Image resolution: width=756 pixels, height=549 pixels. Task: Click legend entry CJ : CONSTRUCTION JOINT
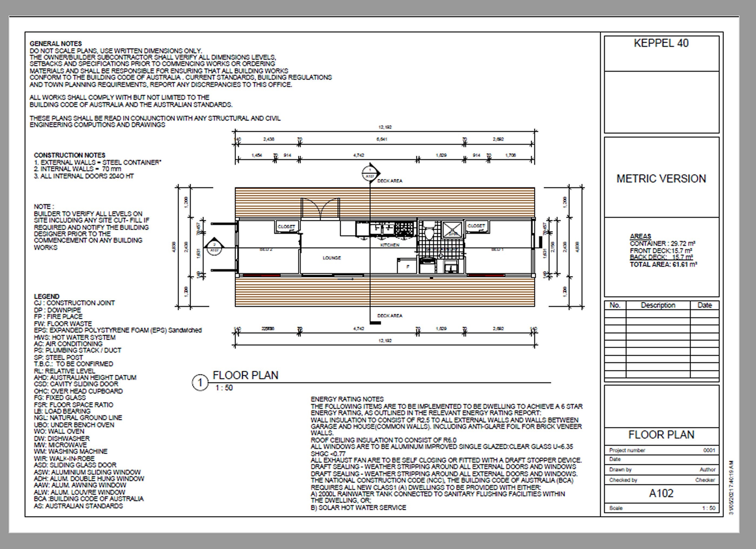point(74,303)
